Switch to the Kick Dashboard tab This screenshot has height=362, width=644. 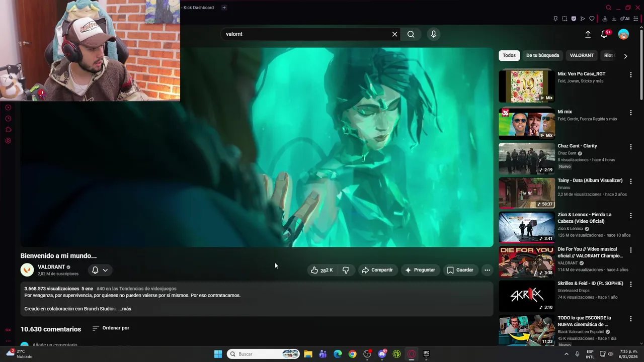[198, 8]
